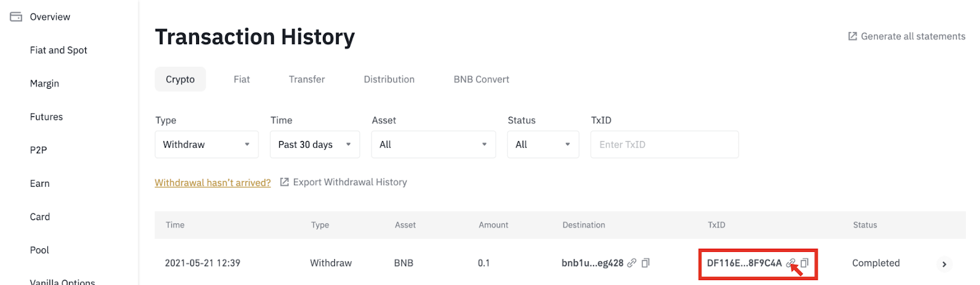Open Fiat and Spot in sidebar
980x285 pixels.
pyautogui.click(x=58, y=50)
